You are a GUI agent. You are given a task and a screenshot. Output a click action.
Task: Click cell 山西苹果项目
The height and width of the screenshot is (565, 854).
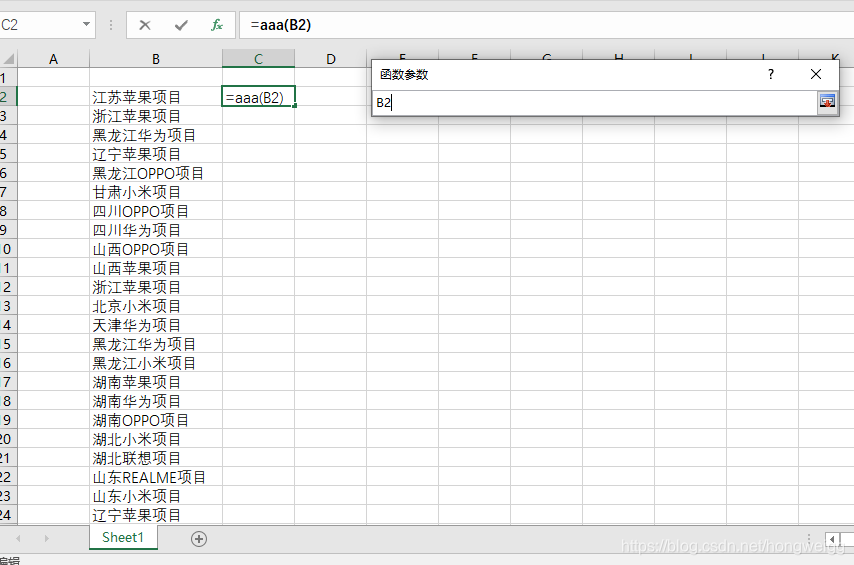156,268
